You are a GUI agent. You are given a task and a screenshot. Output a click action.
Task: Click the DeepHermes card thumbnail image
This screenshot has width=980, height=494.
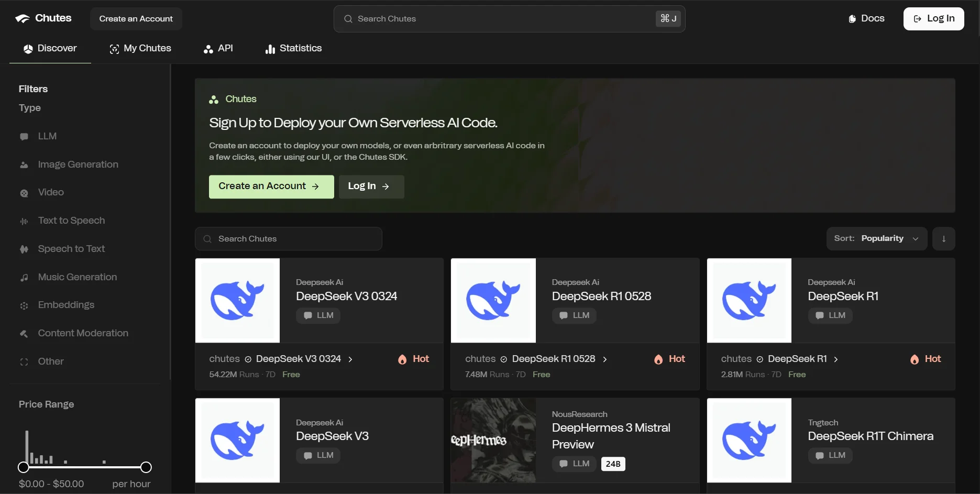[493, 441]
